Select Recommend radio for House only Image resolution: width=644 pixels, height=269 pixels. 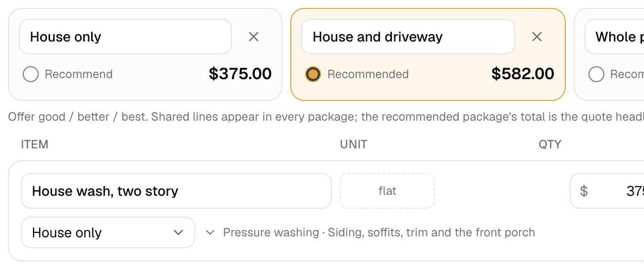31,74
